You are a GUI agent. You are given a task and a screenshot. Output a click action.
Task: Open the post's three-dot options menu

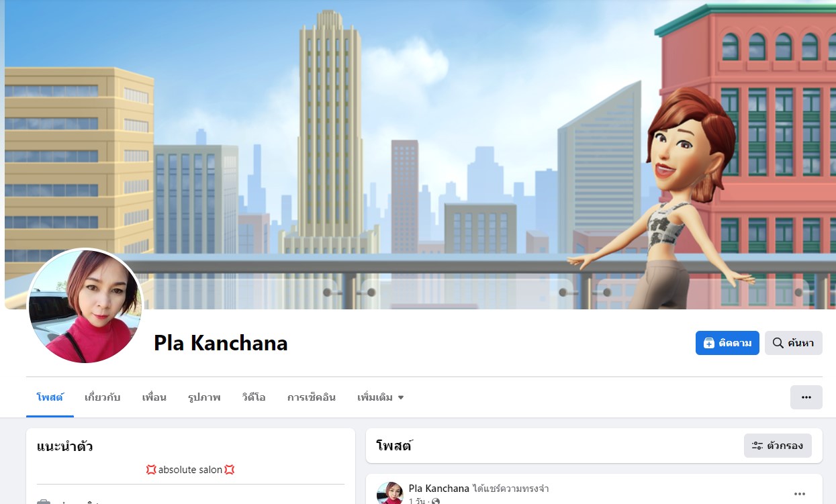(800, 494)
